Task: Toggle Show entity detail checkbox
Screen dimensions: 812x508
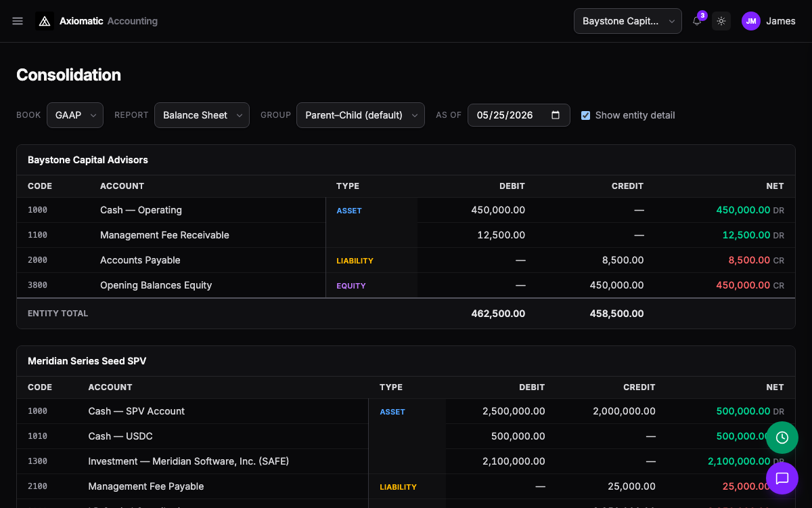Action: 585,115
